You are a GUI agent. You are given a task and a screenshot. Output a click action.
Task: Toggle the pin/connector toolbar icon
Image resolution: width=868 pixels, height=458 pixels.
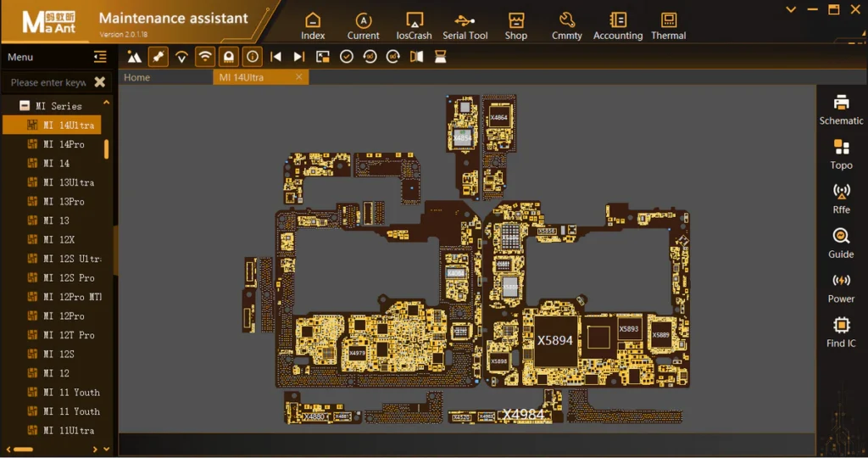click(159, 57)
